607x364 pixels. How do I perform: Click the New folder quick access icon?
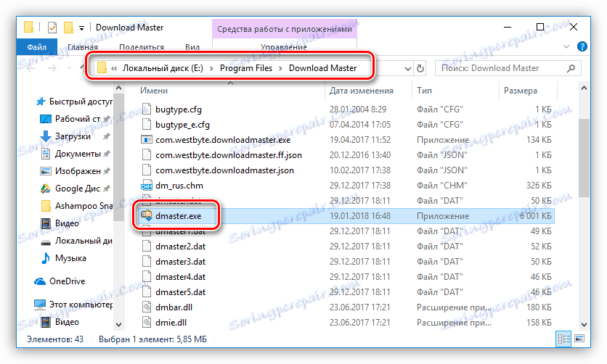point(68,28)
